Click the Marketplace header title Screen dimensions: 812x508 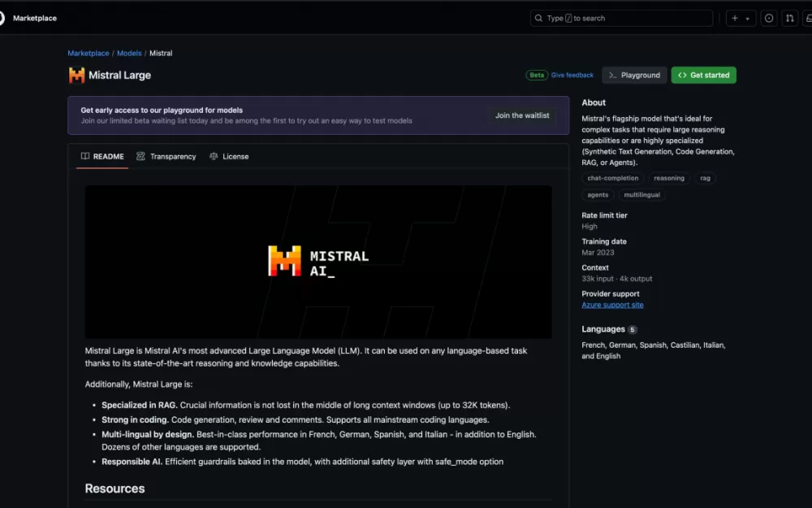(x=35, y=18)
